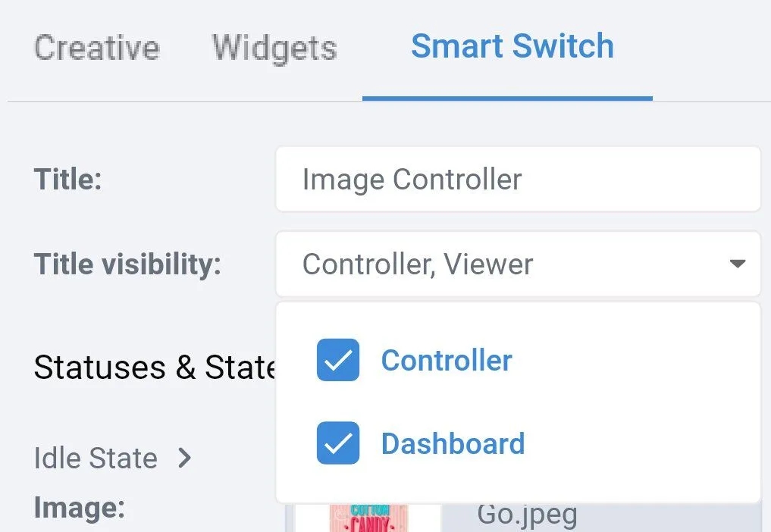Open the Widgets tab
Screen dimensions: 771x532
point(274,48)
